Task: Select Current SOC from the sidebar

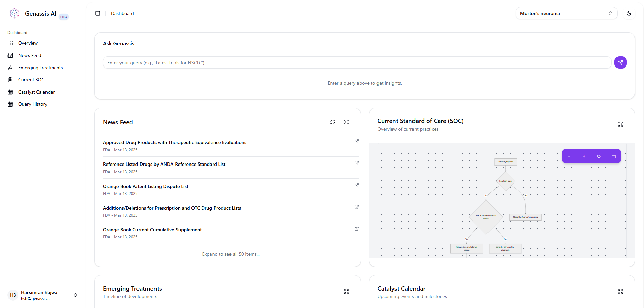Action: coord(31,80)
